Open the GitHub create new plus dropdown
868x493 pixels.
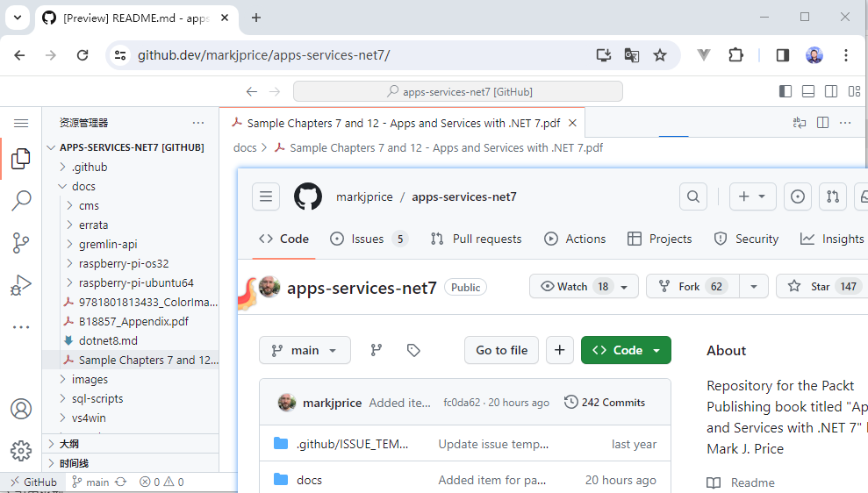753,196
